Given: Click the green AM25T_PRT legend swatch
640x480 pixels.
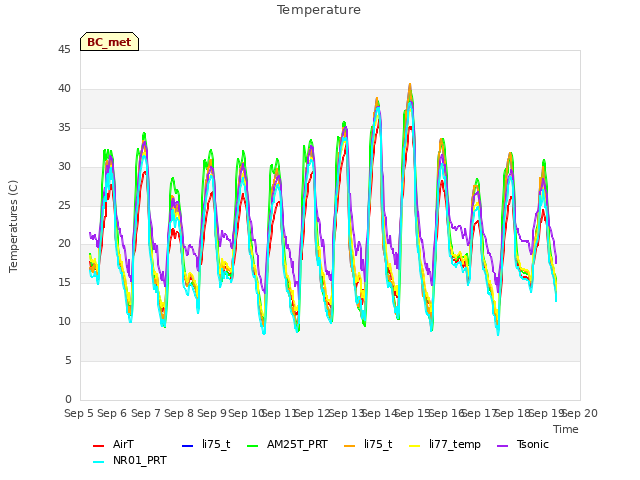Looking at the screenshot, I should pos(253,446).
